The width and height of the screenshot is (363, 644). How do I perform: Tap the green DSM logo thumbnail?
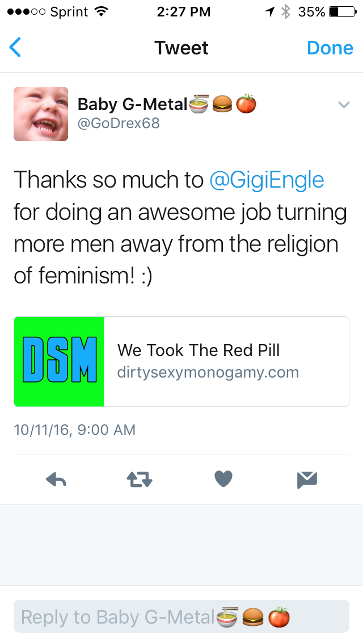[59, 362]
